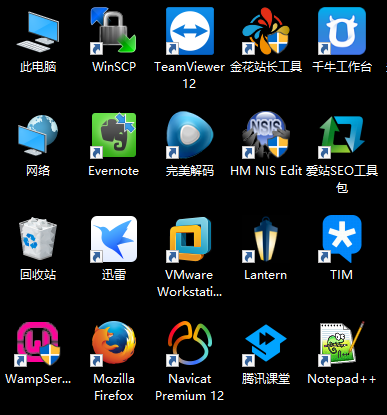Select the Navicat Premium 12 icon
This screenshot has height=415, width=387.
click(190, 343)
